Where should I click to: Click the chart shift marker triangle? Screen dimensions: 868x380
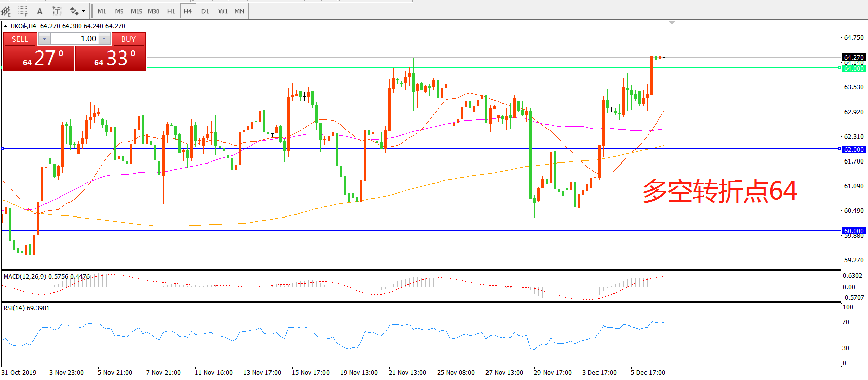(672, 23)
